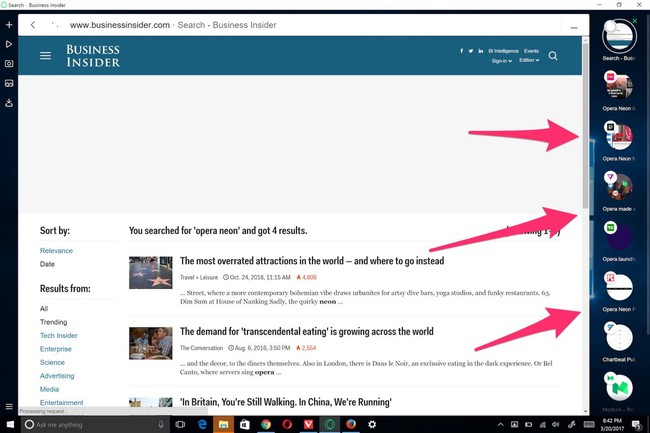
Task: Open Business Insider Facebook page icon
Action: point(461,51)
